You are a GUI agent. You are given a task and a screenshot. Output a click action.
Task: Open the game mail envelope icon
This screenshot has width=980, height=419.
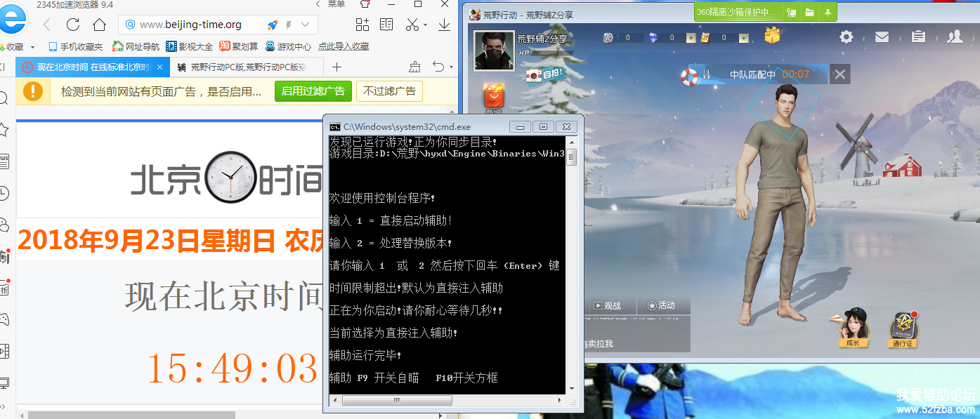(x=882, y=36)
